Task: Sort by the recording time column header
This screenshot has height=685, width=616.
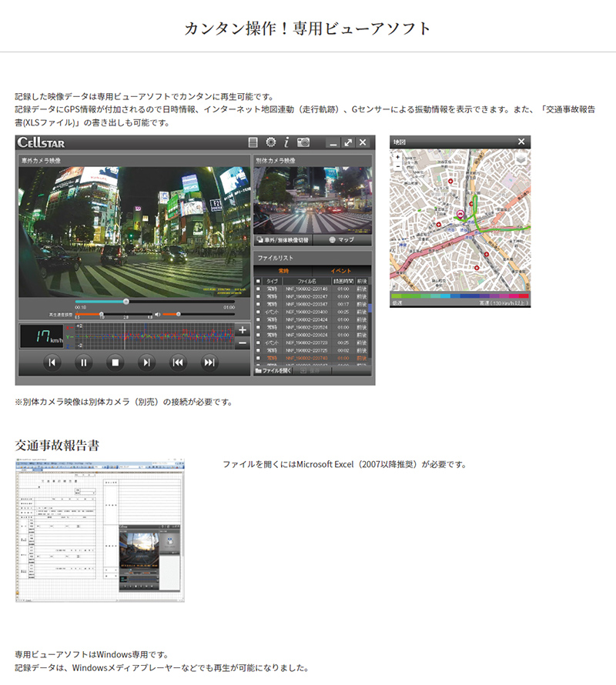Action: click(x=343, y=282)
